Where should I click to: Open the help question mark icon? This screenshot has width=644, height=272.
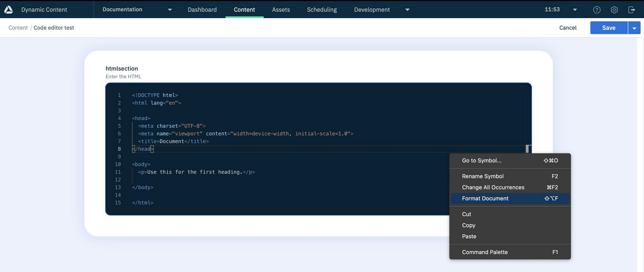(x=597, y=10)
